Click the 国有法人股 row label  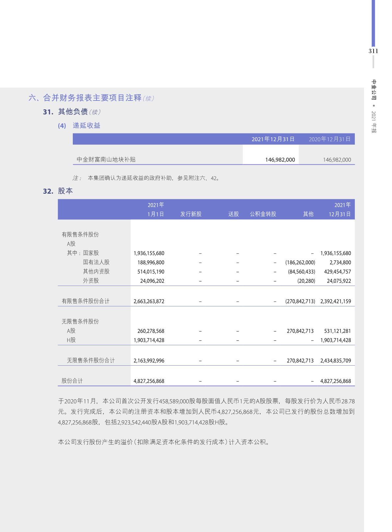pyautogui.click(x=96, y=262)
